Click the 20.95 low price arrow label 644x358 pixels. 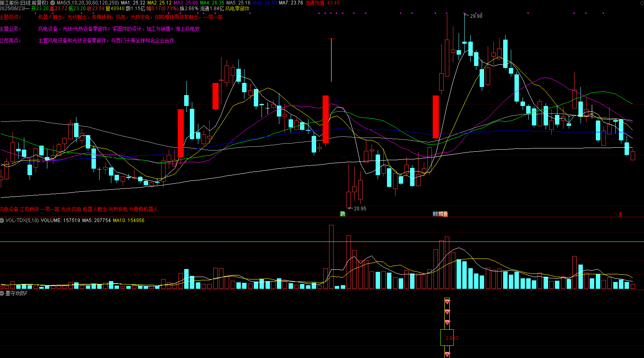pos(357,209)
